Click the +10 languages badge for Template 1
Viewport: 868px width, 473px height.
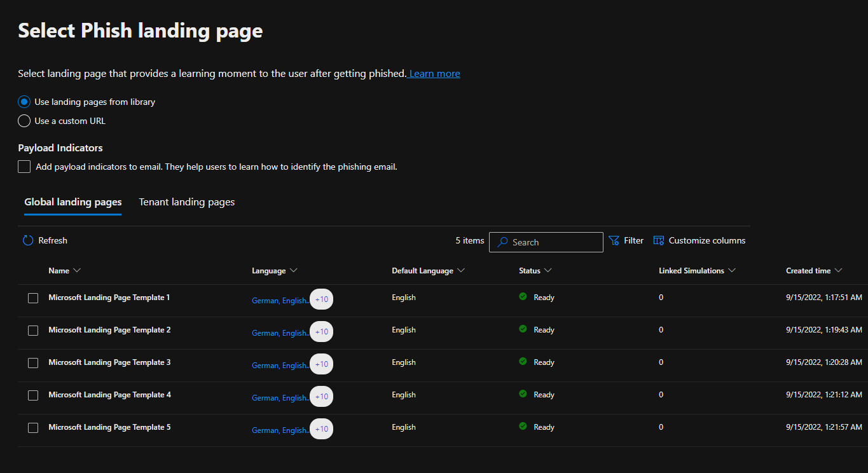(322, 299)
